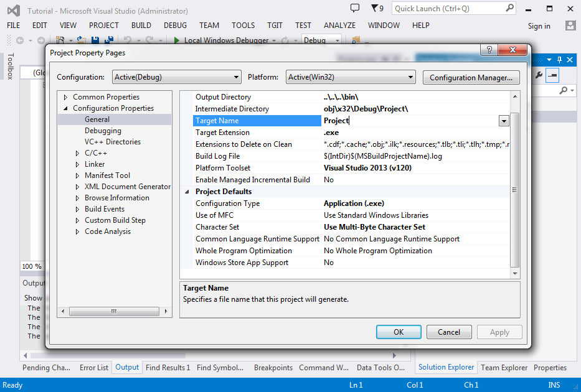Image resolution: width=581 pixels, height=392 pixels.
Task: Expand the Linker tree node
Action: coord(77,164)
